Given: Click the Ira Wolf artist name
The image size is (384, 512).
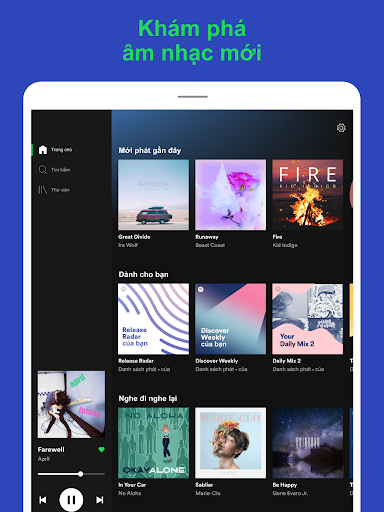Looking at the screenshot, I should (128, 245).
